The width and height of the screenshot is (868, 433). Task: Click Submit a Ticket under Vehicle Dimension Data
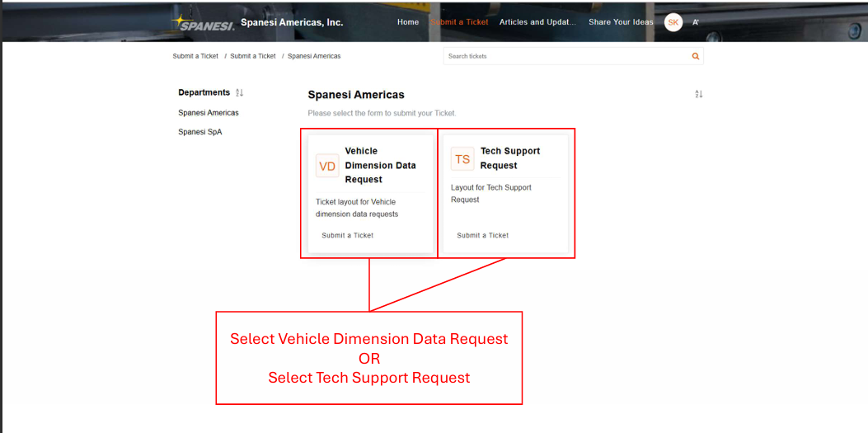click(x=347, y=235)
